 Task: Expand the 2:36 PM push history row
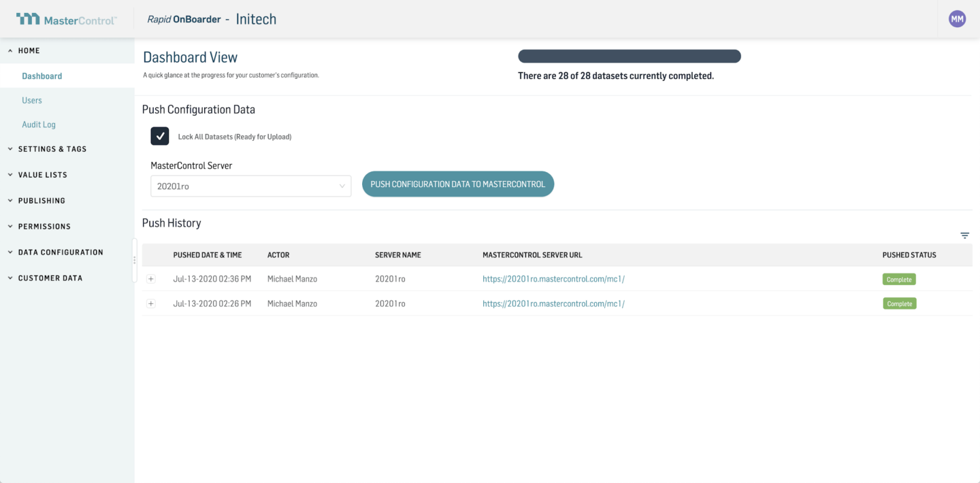click(x=151, y=279)
